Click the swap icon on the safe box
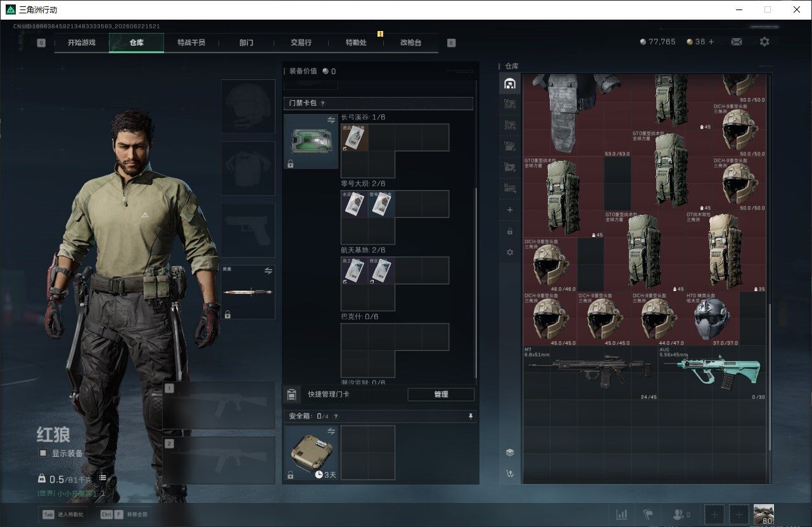The image size is (812, 527). point(331,431)
